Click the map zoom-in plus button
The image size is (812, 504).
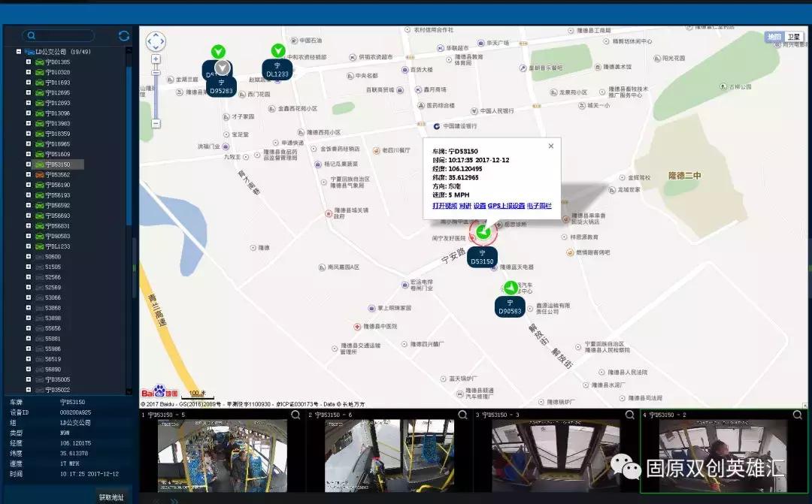tap(156, 59)
